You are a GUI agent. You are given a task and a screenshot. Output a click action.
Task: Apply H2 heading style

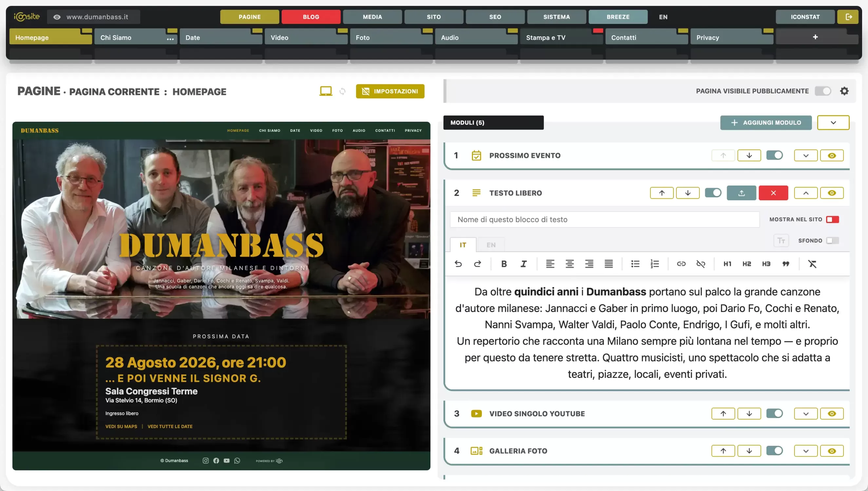747,264
